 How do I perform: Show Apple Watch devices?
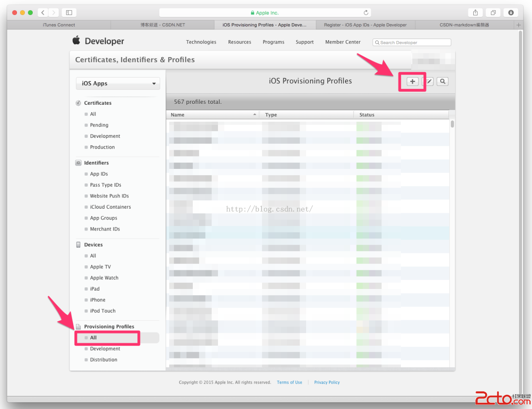click(104, 278)
